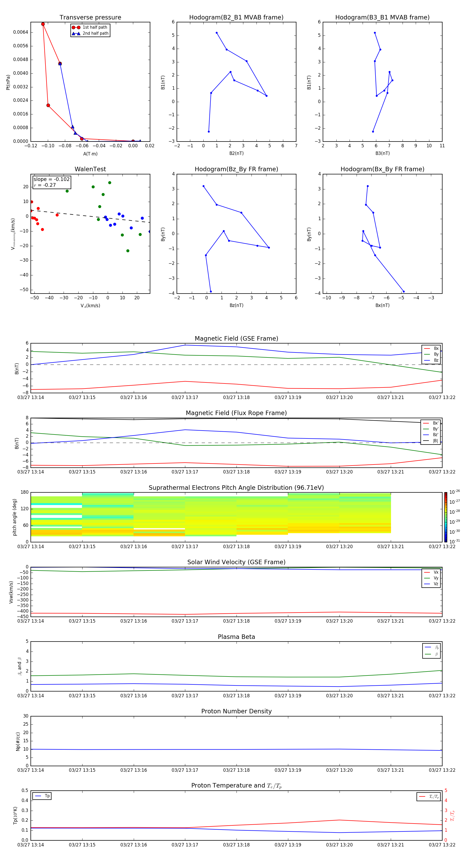Viewport: 473px width, 868px height.
Task: Click '03/27 13:22' tick under Proton Temperature plot
Action: [442, 845]
